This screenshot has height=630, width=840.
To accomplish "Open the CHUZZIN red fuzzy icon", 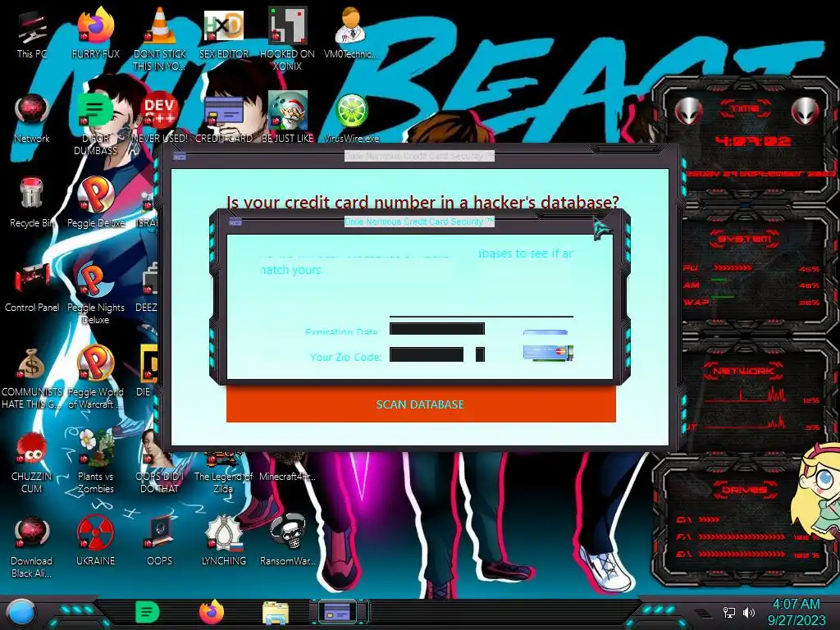I will 32,462.
